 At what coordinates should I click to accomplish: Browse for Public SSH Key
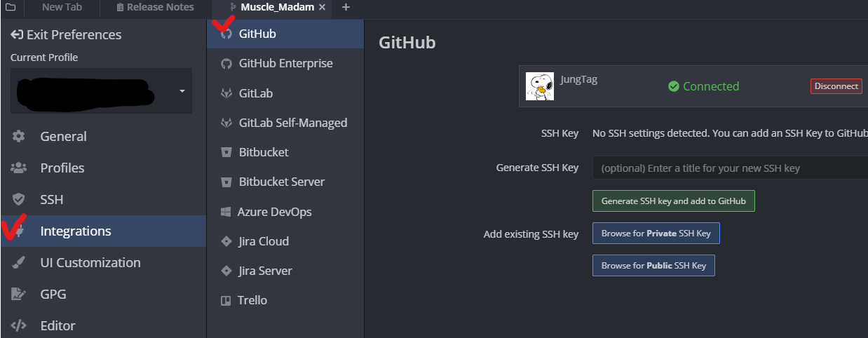tap(653, 266)
